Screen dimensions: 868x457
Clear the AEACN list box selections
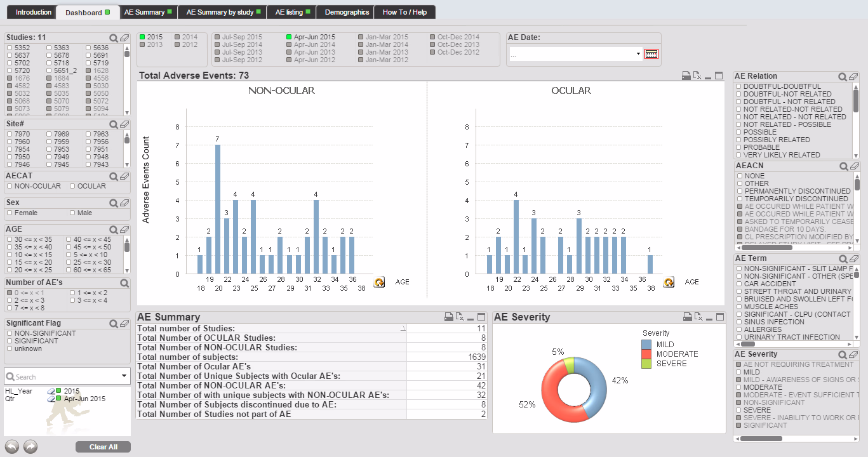pyautogui.click(x=855, y=166)
